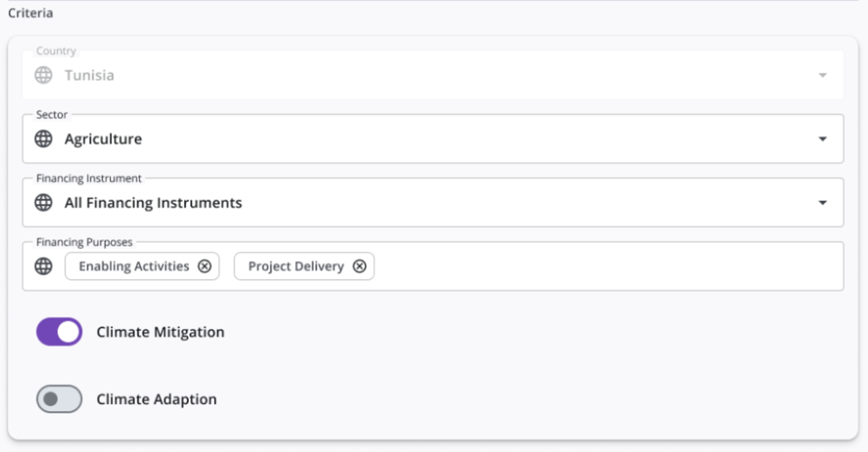Click the globe icon beside Agriculture sector
Image resolution: width=868 pixels, height=452 pixels.
pyautogui.click(x=43, y=138)
